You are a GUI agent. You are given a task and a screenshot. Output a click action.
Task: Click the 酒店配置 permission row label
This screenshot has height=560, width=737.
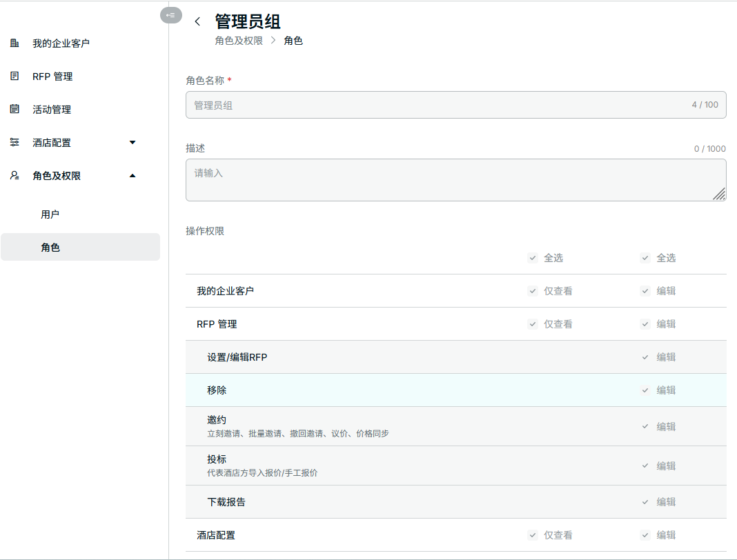(216, 535)
